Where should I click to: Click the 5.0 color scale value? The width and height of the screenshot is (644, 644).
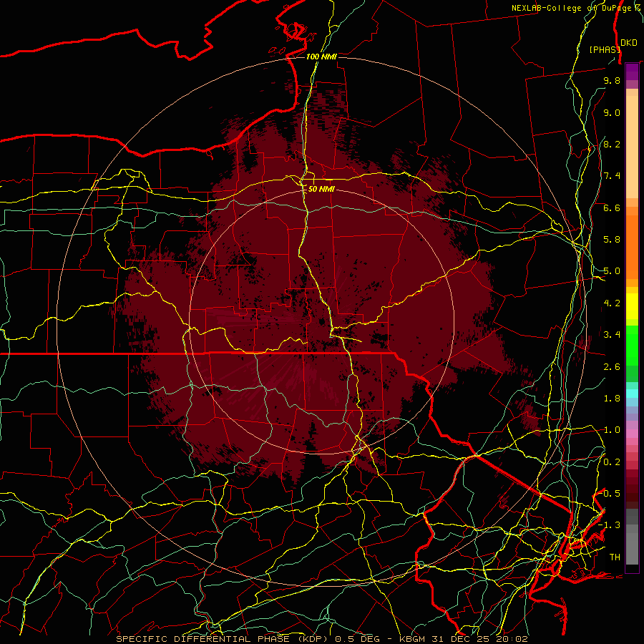click(x=612, y=271)
